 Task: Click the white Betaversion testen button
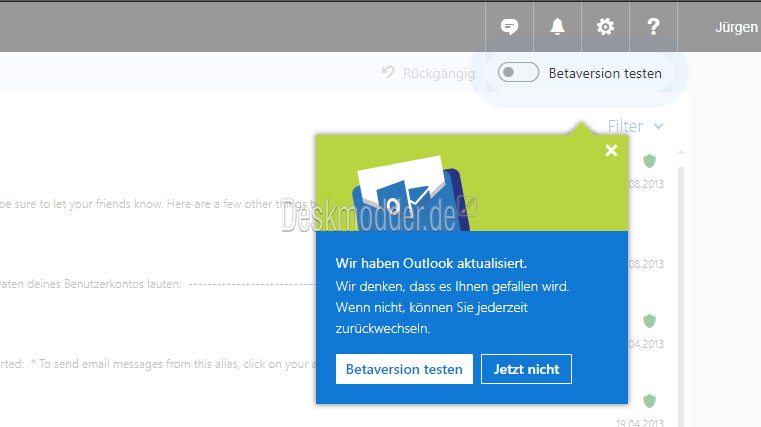(x=404, y=369)
